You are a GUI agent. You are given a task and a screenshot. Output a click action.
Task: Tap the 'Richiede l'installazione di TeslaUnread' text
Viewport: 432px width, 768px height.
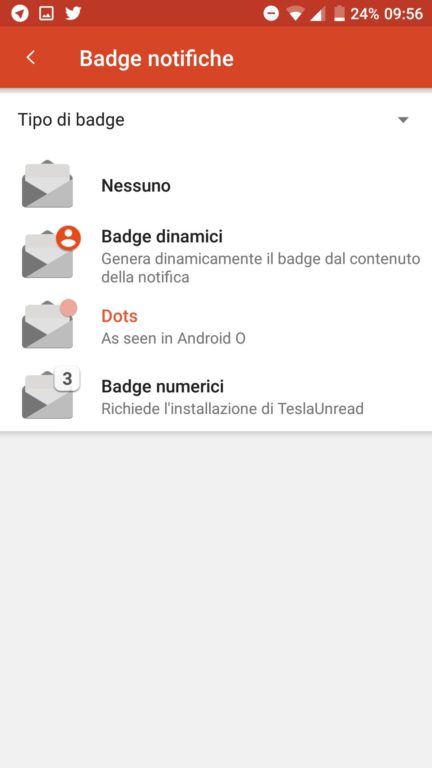click(x=232, y=408)
